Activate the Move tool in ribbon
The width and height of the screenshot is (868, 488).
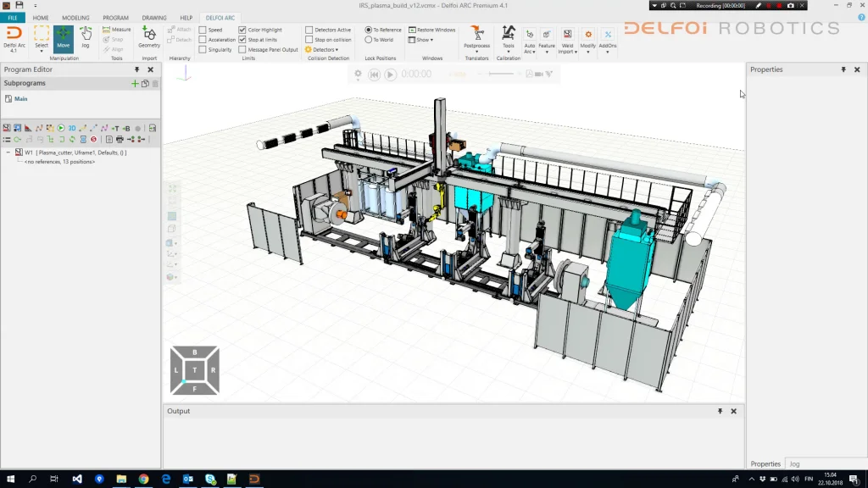click(x=63, y=37)
